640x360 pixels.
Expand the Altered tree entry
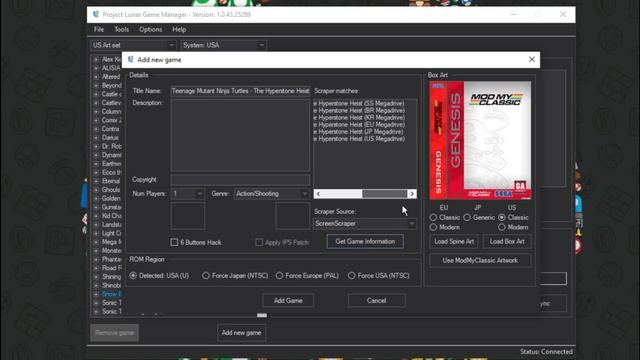[x=96, y=77]
